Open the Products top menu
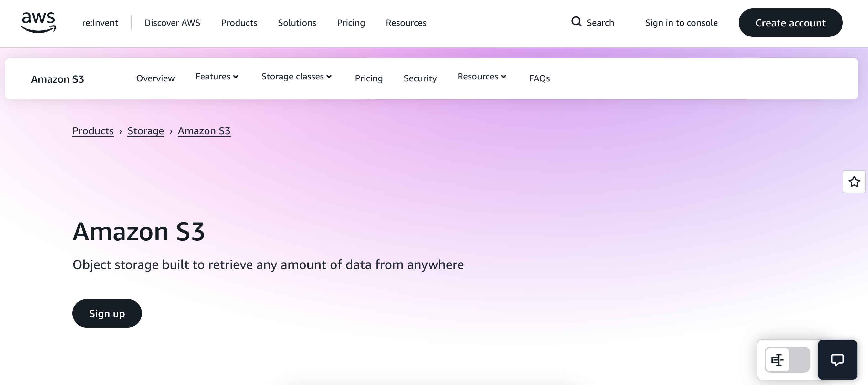The image size is (868, 385). click(239, 23)
